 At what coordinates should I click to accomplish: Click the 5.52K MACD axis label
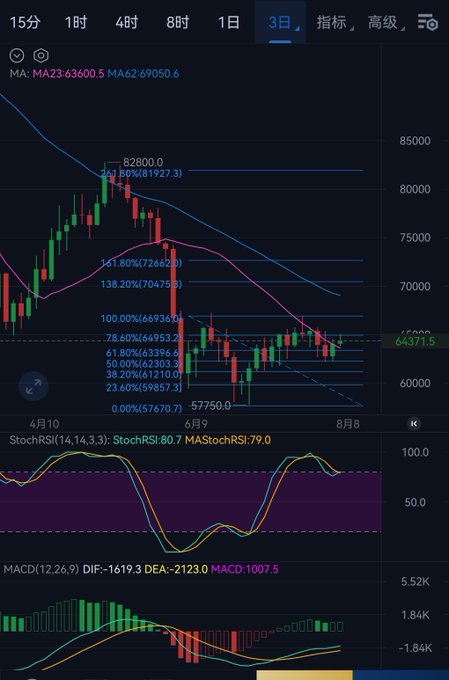coord(415,582)
